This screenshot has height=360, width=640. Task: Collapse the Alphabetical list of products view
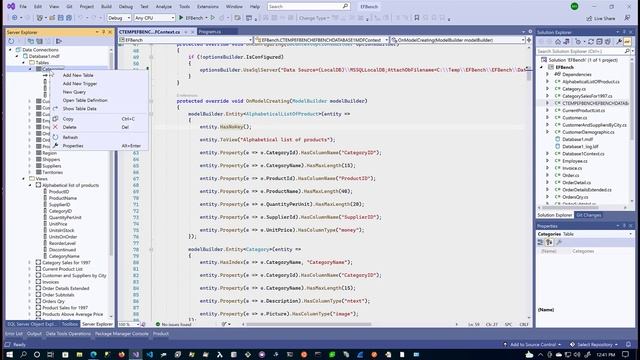pyautogui.click(x=30, y=185)
